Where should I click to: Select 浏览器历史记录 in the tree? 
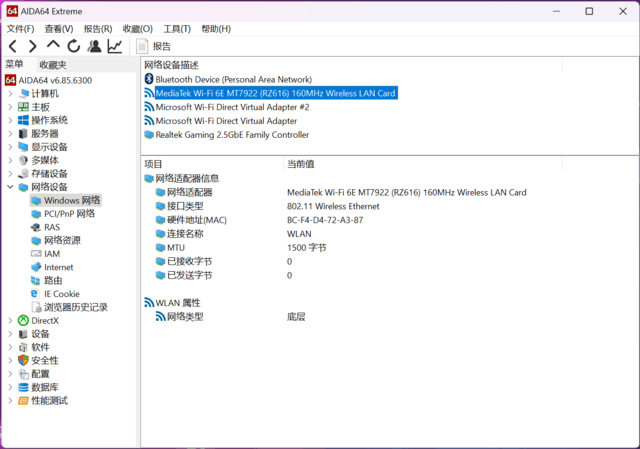pos(76,307)
